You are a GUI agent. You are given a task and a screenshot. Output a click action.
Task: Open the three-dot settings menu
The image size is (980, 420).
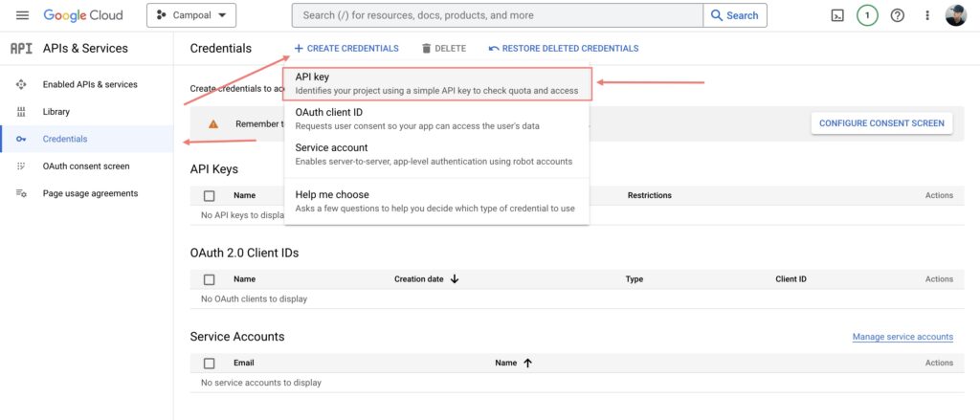pyautogui.click(x=926, y=15)
